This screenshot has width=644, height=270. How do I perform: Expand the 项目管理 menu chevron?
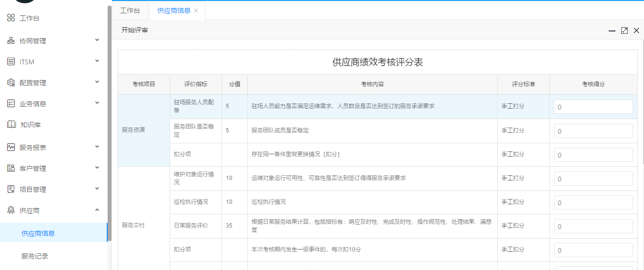(97, 189)
